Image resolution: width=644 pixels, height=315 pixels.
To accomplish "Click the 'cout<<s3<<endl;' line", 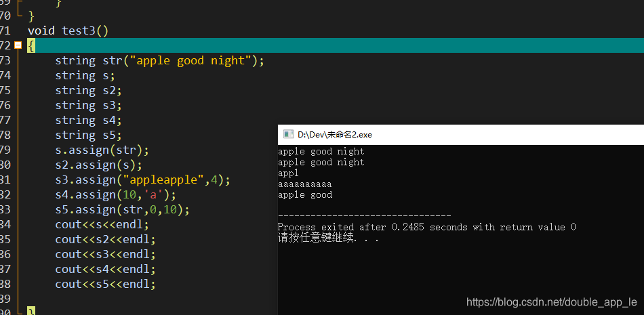I will coord(106,255).
